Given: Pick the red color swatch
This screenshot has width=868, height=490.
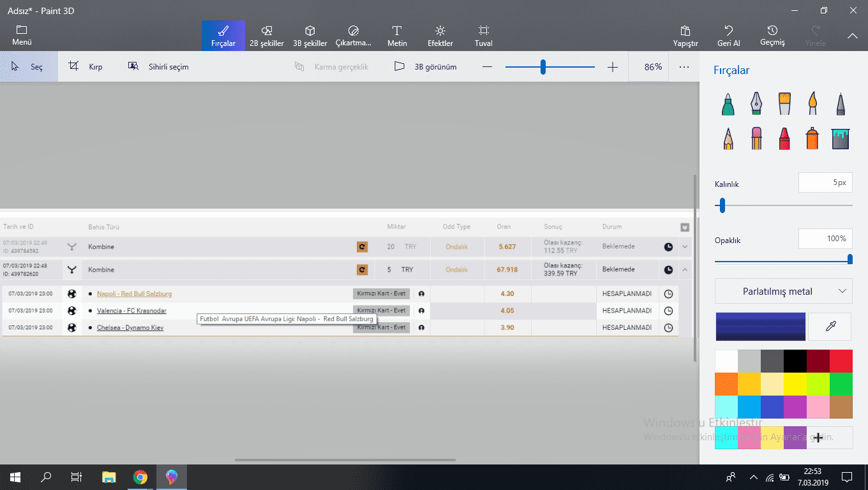Looking at the screenshot, I should tap(841, 361).
